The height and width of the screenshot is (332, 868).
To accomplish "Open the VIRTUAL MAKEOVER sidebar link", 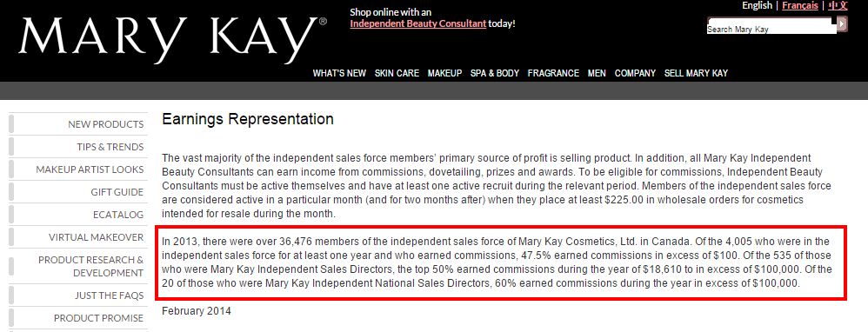I will [78, 237].
